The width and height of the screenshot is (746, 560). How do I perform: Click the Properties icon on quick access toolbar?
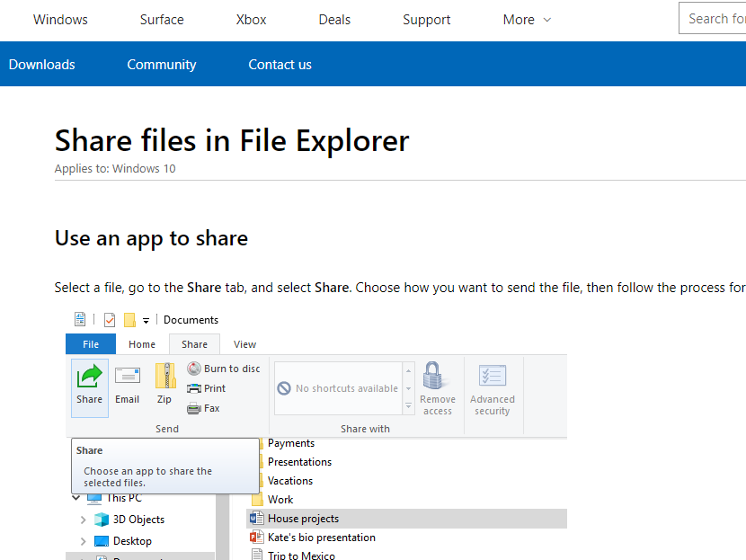[80, 319]
